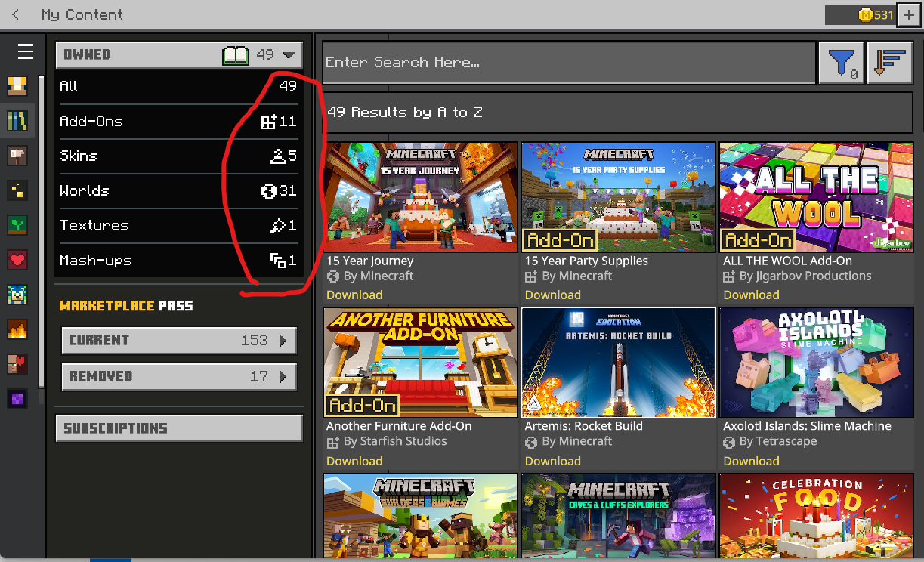Select the villager with heart sidebar icon
The width and height of the screenshot is (924, 562).
tap(17, 364)
